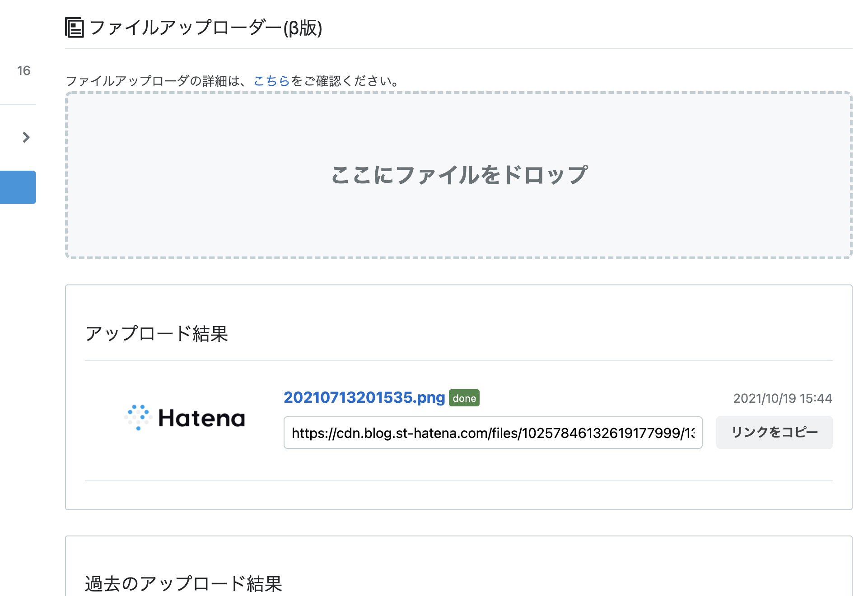The width and height of the screenshot is (868, 596).
Task: Select the blue highlighted sidebar item
Action: 18,187
